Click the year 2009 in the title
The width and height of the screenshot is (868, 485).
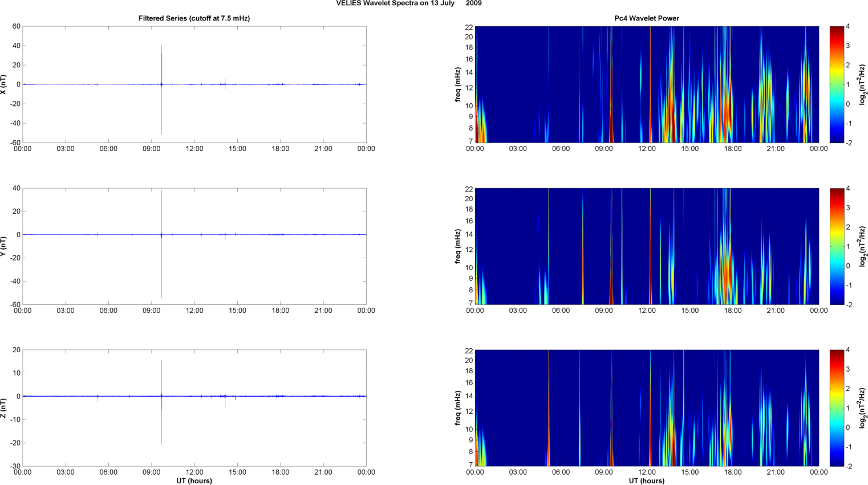tap(473, 3)
